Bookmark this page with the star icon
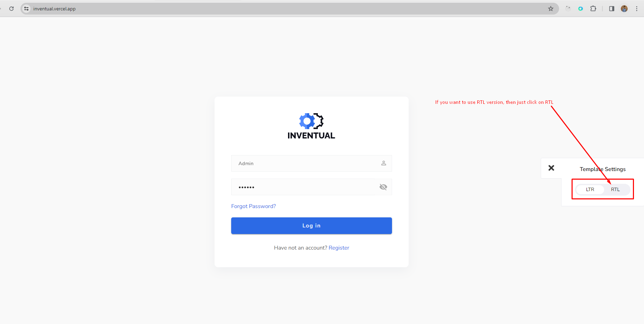This screenshot has width=644, height=324. tap(551, 9)
